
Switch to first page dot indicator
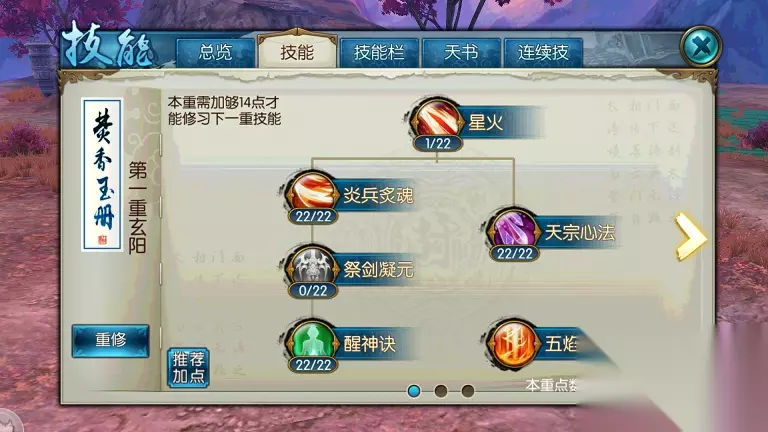pos(414,391)
